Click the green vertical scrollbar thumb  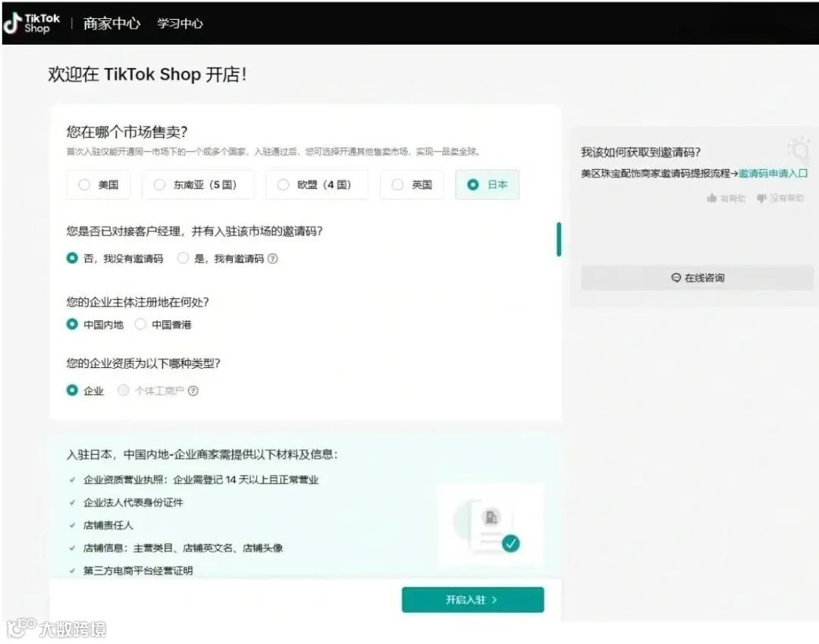point(559,239)
